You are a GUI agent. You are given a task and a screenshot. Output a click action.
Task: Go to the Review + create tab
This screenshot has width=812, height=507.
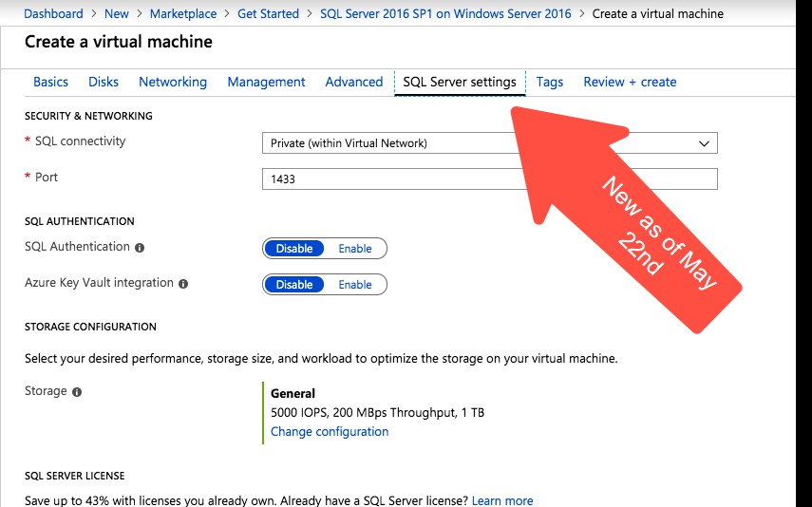pyautogui.click(x=630, y=82)
